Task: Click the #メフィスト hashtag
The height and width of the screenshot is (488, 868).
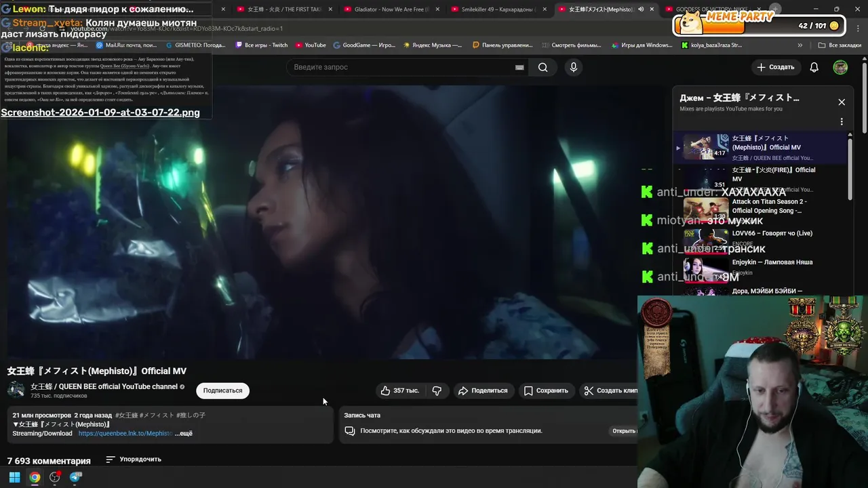Action: [x=157, y=415]
